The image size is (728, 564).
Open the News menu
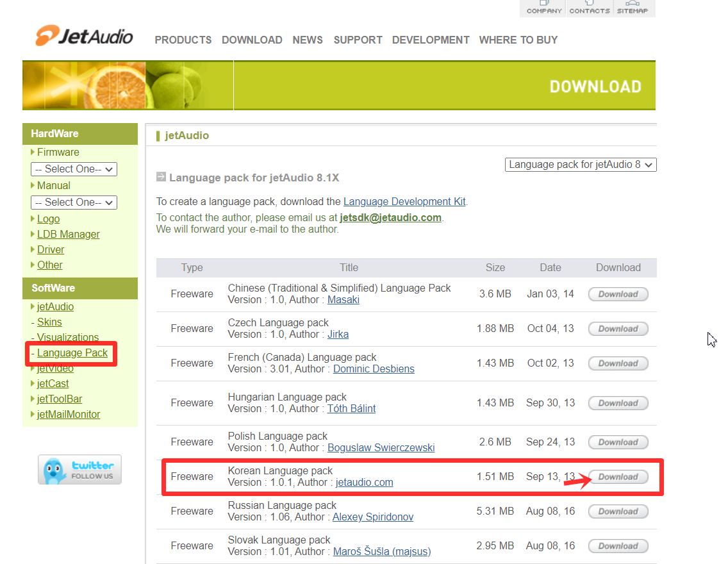click(308, 40)
